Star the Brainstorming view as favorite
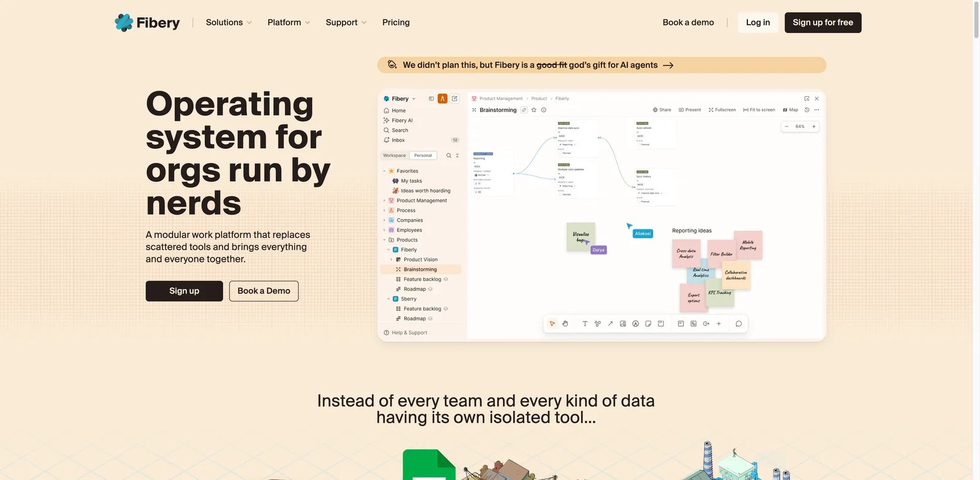Screen dimensions: 980x480 (534, 110)
